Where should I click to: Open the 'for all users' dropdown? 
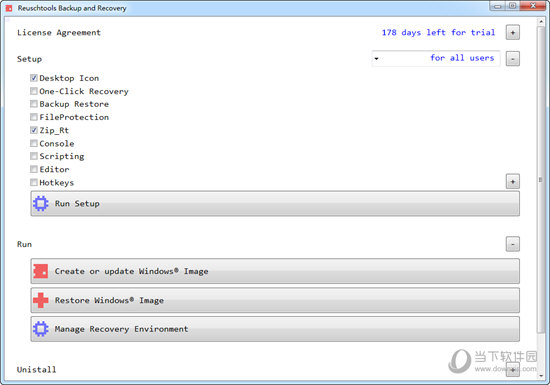pos(436,58)
